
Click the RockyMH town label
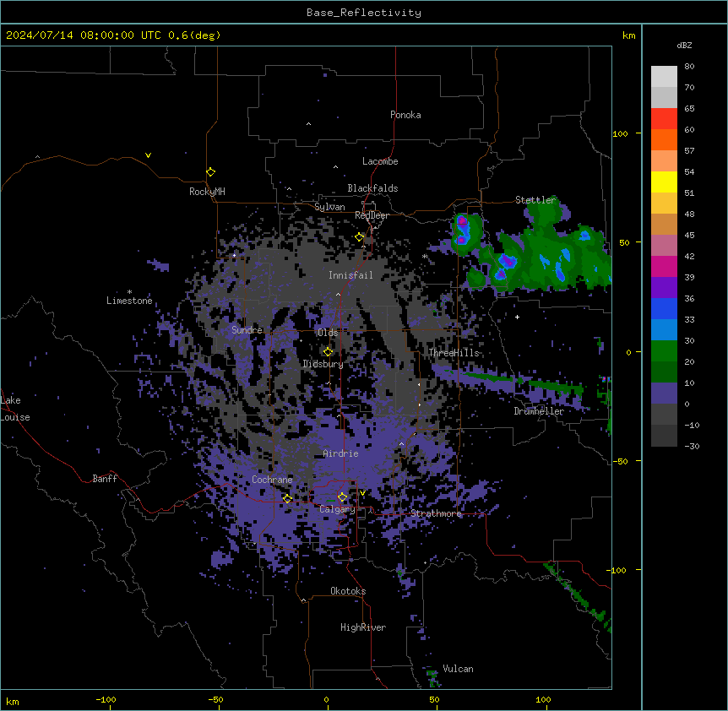pos(207,192)
